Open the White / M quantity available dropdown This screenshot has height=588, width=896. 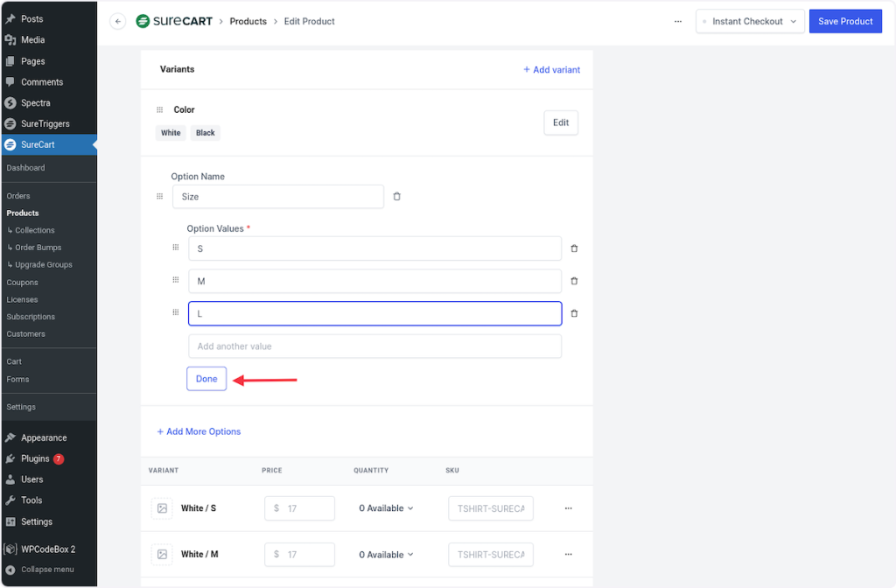[386, 555]
